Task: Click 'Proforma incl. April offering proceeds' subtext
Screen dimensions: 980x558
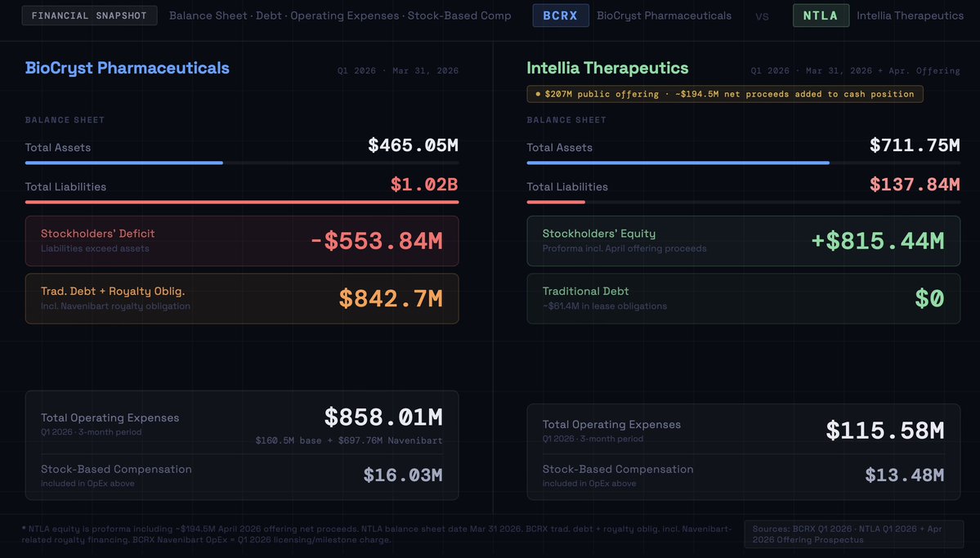Action: 624,248
